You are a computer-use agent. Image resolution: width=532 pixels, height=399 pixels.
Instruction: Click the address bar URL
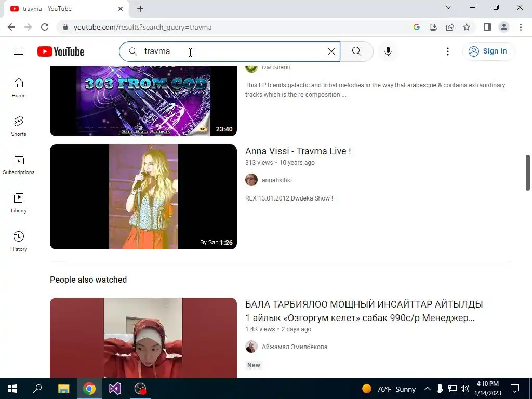coord(142,27)
